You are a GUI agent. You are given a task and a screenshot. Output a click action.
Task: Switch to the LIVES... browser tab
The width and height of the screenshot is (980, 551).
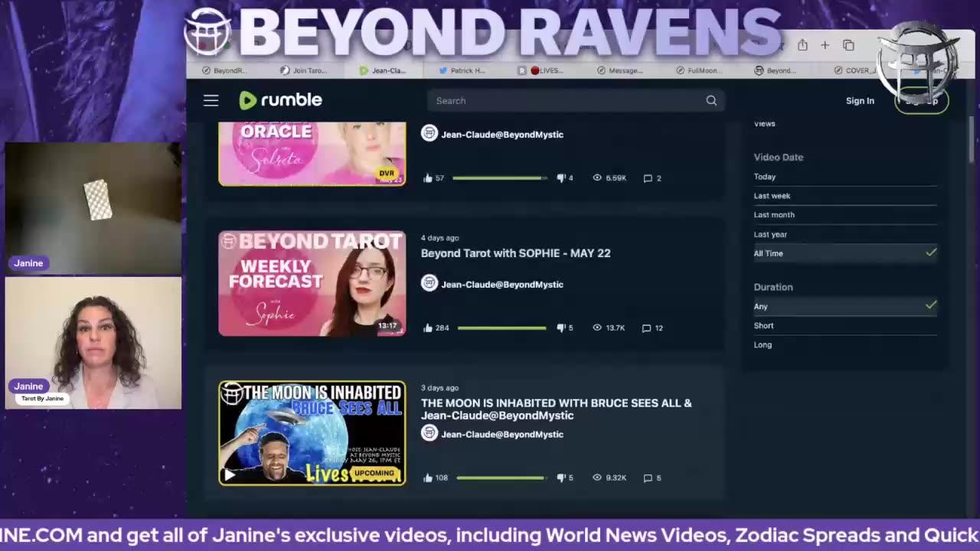click(x=541, y=70)
